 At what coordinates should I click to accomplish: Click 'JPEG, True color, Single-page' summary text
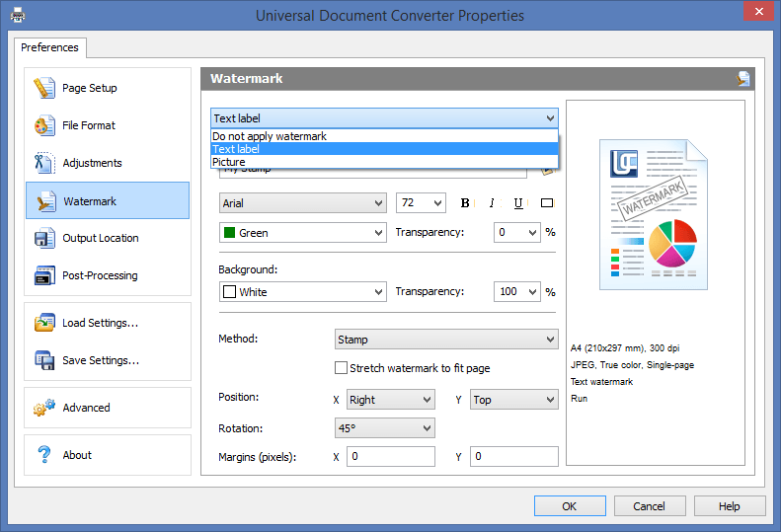click(x=632, y=365)
